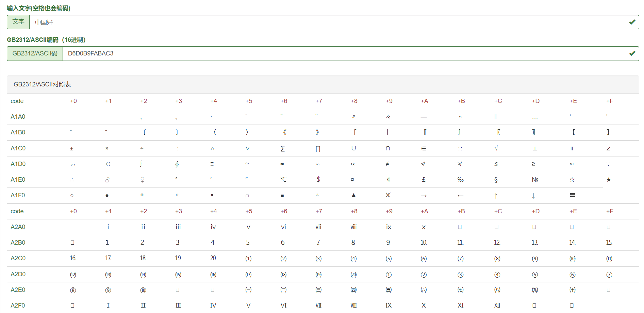Viewport: 644px width, 313px height.
Task: Select the right arrow symbol →
Action: 424,196
